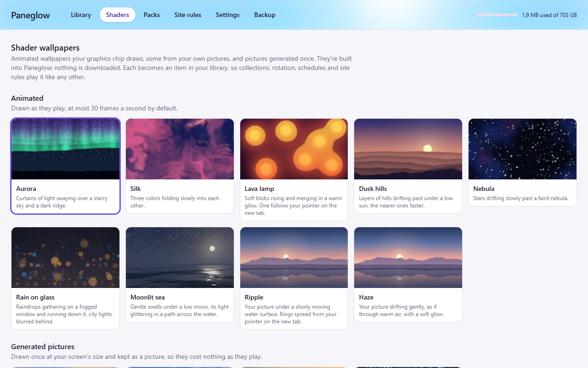This screenshot has width=588, height=368.
Task: Click the Rain on glass title
Action: point(35,297)
